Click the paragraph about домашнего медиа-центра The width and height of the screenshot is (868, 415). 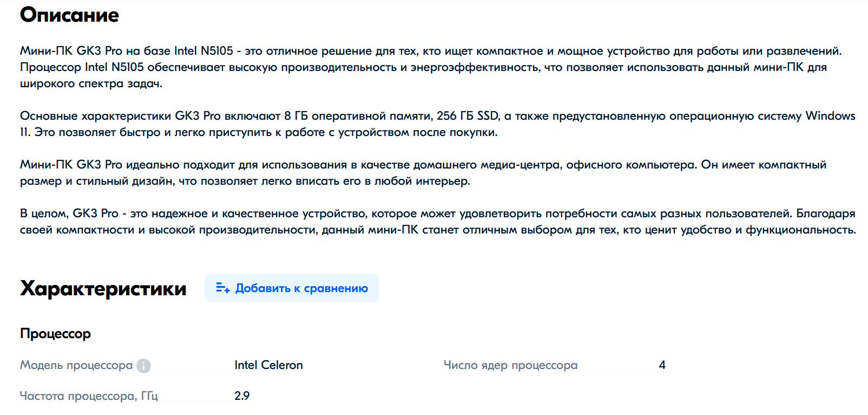click(379, 173)
